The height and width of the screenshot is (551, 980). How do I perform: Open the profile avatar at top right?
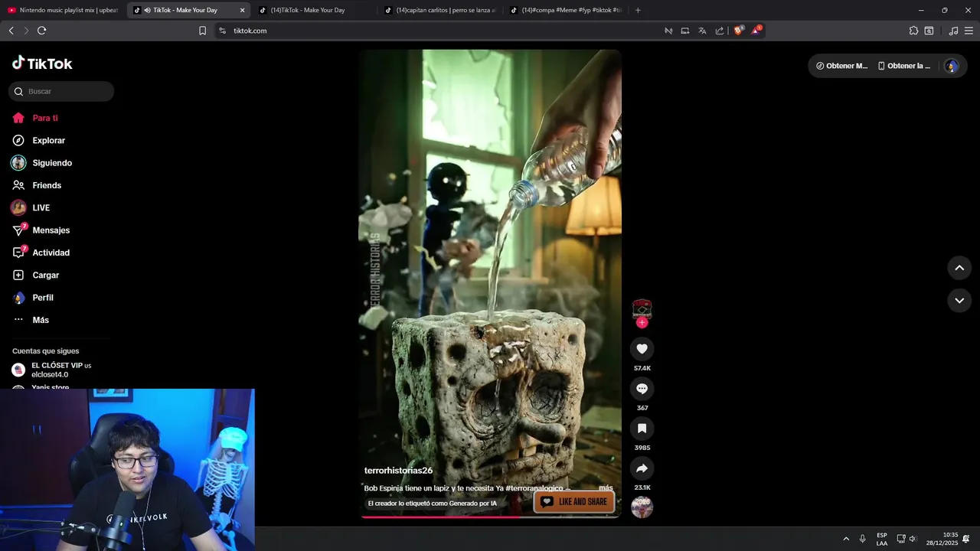pyautogui.click(x=952, y=66)
